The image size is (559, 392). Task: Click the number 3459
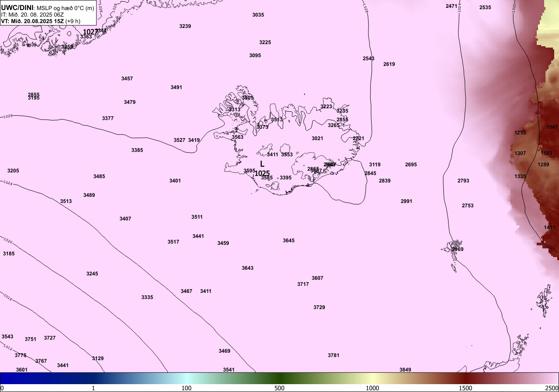[223, 243]
